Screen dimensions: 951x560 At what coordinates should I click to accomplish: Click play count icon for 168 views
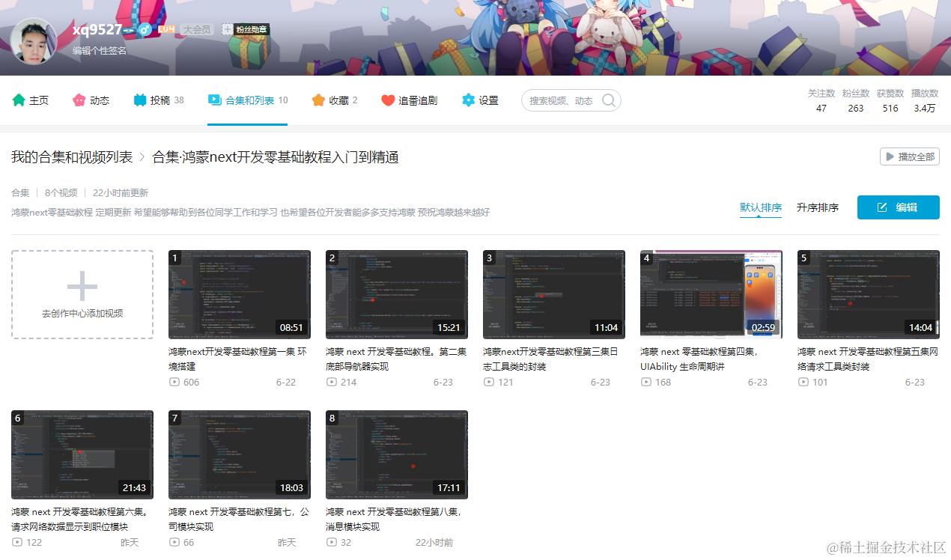pyautogui.click(x=646, y=382)
